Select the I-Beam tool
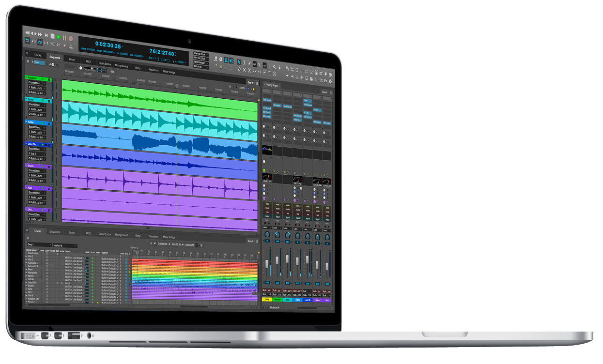603x364 pixels. (243, 62)
